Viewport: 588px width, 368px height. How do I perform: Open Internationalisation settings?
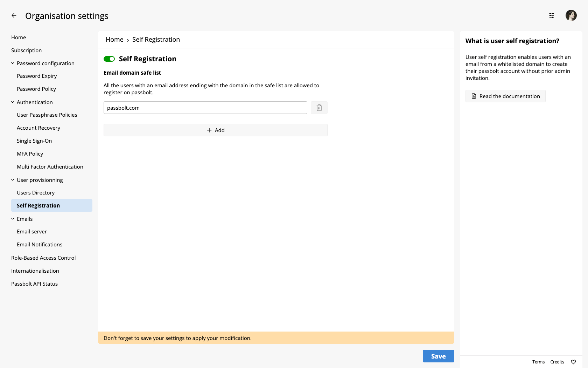(35, 271)
